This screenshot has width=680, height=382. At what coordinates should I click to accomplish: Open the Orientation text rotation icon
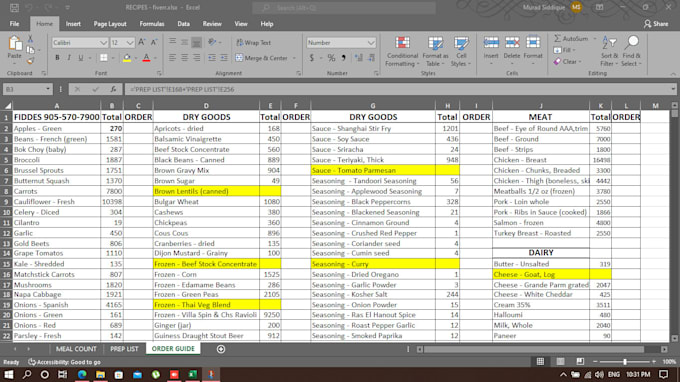point(212,42)
